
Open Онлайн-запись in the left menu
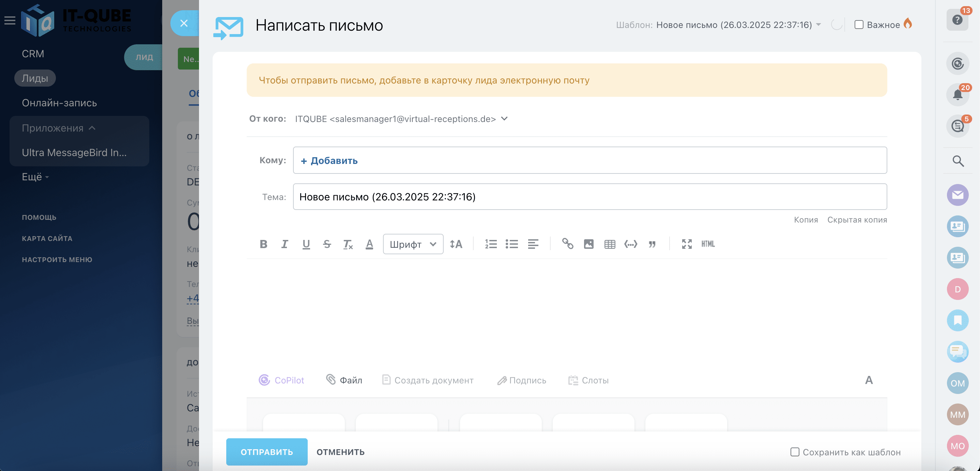click(59, 103)
